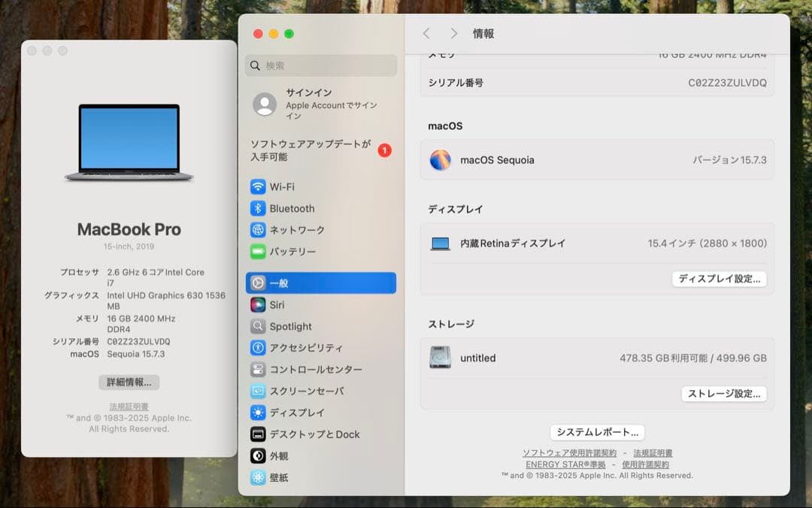
Task: Open システムレポート from the info pane
Action: (596, 432)
